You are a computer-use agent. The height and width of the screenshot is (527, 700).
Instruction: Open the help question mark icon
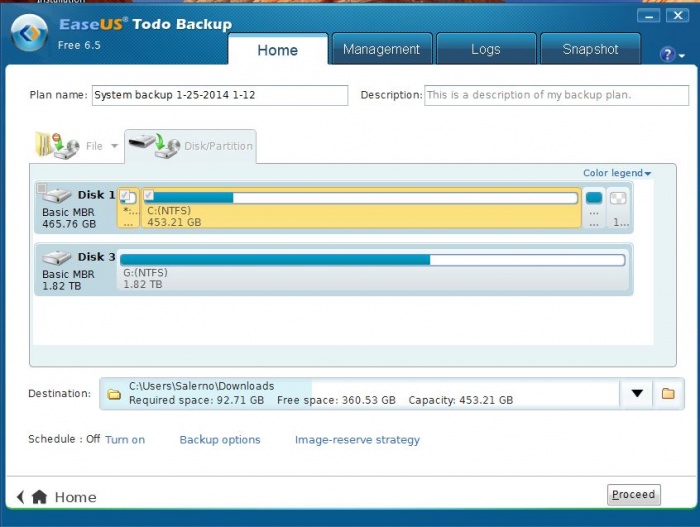pos(667,54)
